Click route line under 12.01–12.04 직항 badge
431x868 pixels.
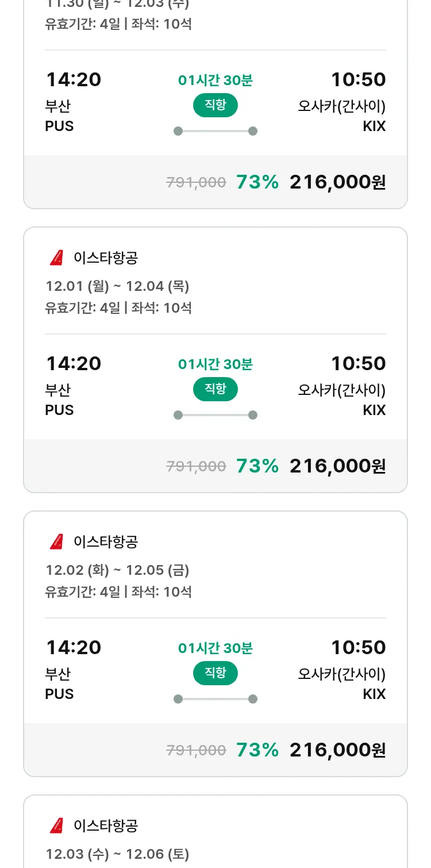pos(215,415)
